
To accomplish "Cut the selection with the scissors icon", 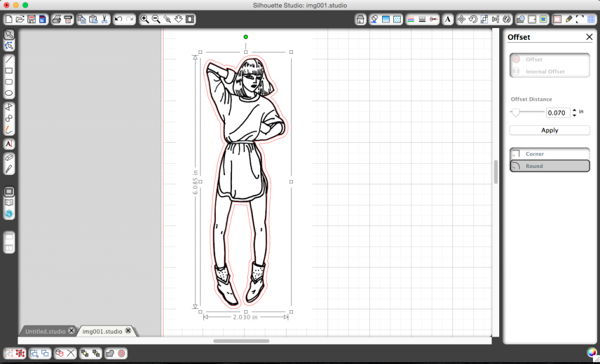I will 104,19.
